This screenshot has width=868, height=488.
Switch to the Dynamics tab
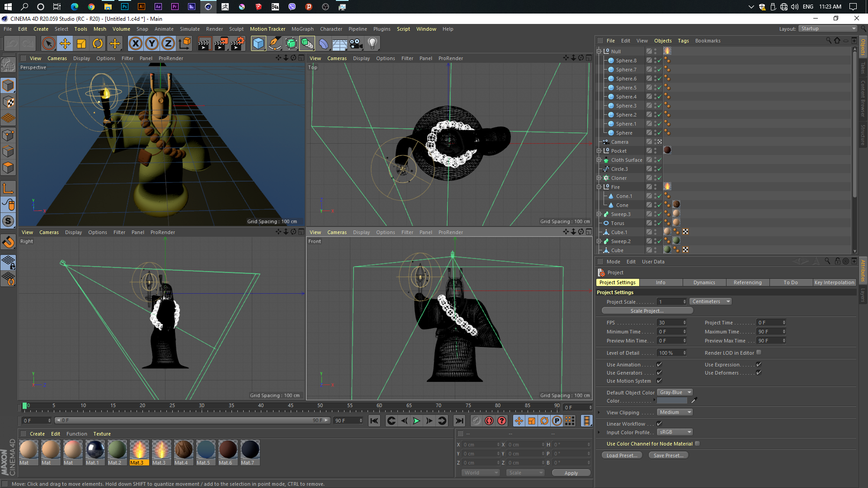coord(704,282)
